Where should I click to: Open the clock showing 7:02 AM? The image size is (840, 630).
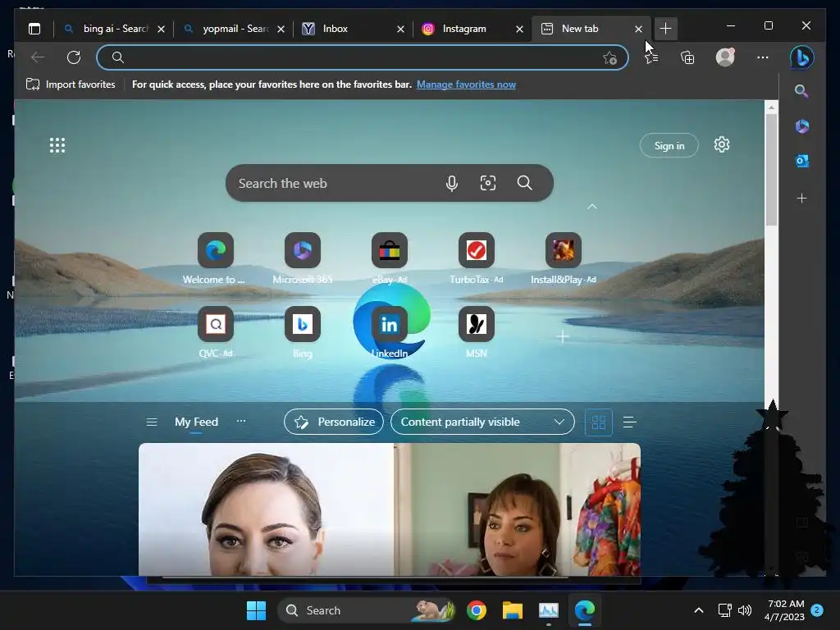(x=785, y=610)
